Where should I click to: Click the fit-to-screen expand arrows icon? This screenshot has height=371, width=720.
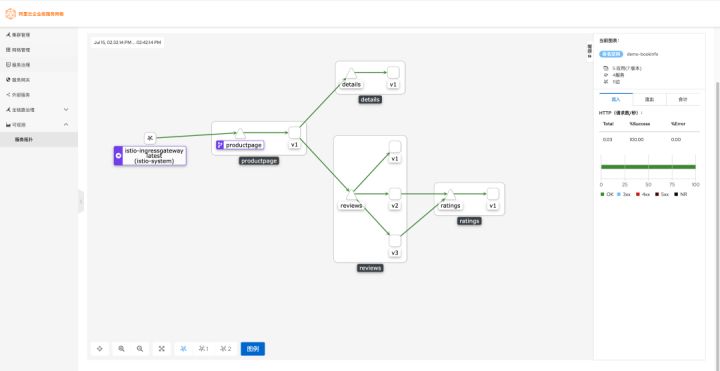[x=162, y=349]
